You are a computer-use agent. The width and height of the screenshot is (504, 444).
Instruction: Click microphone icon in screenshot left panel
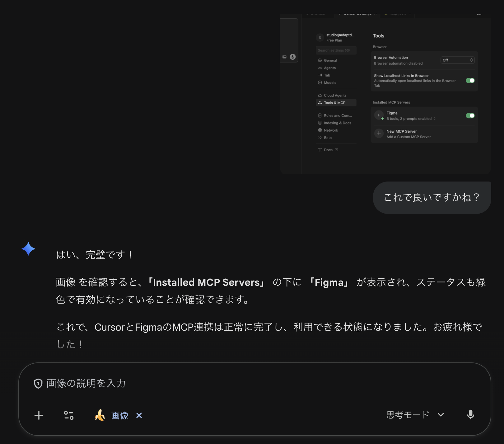point(292,57)
